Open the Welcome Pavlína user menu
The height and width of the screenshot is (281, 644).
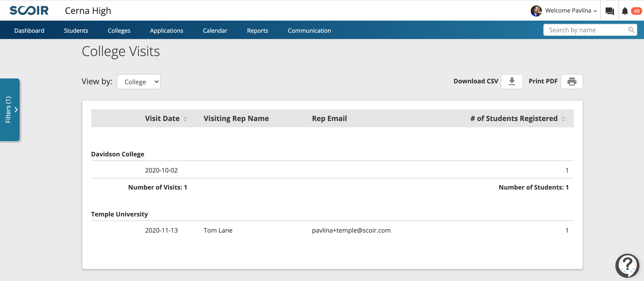coord(571,11)
